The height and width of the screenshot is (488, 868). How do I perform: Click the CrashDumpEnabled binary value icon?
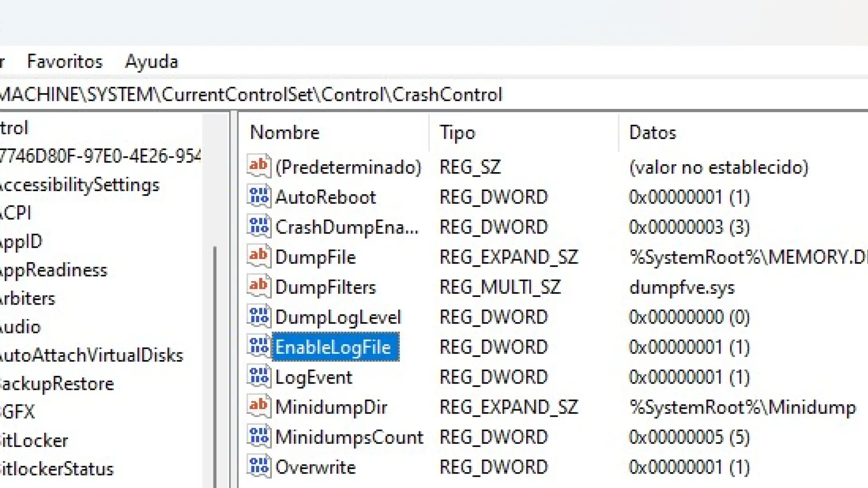(259, 226)
